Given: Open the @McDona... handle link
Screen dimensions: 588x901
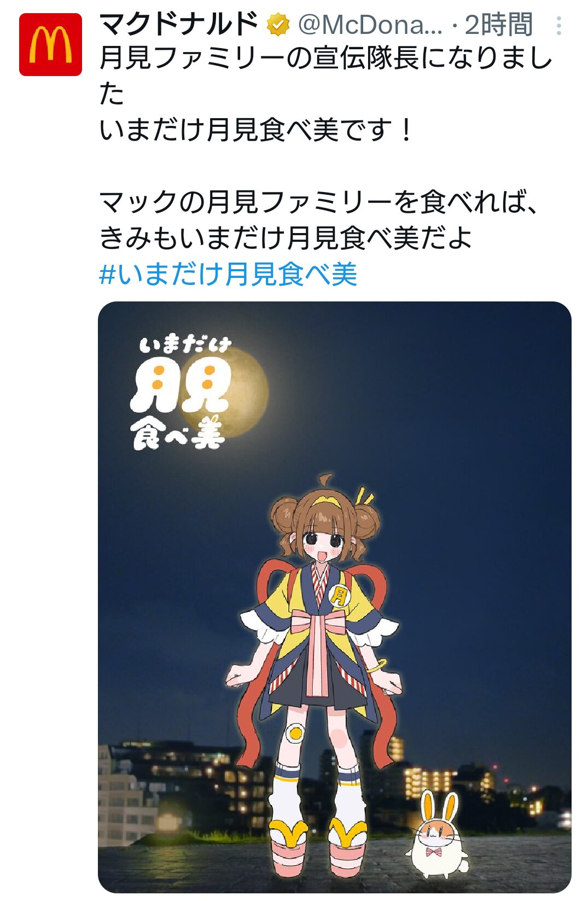Looking at the screenshot, I should (x=370, y=25).
